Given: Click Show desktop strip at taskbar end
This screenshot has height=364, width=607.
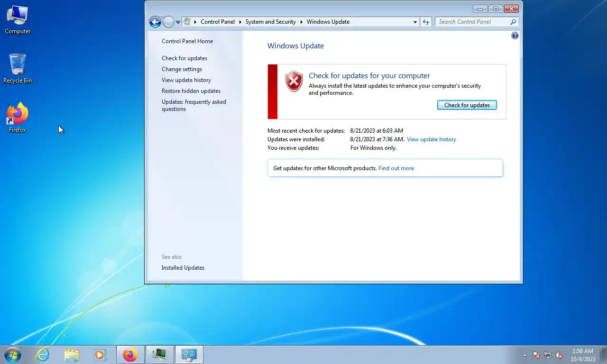Looking at the screenshot, I should 603,355.
